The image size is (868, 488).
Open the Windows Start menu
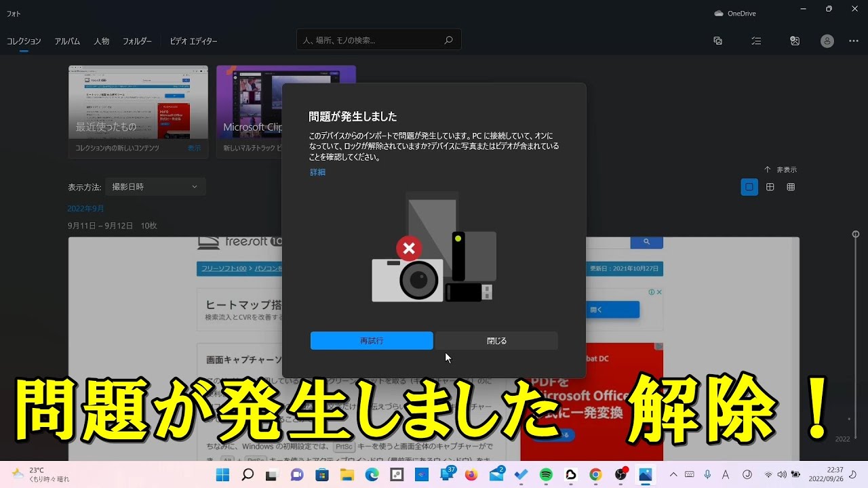(x=223, y=474)
